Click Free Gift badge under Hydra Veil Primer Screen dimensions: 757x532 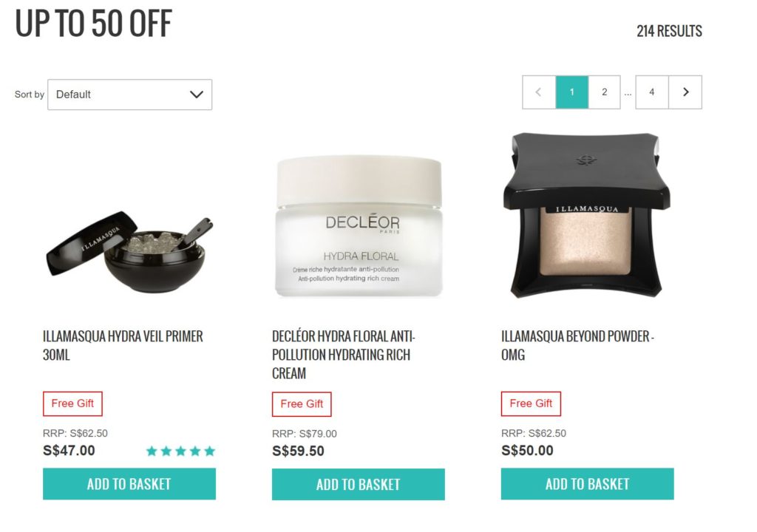click(x=73, y=403)
